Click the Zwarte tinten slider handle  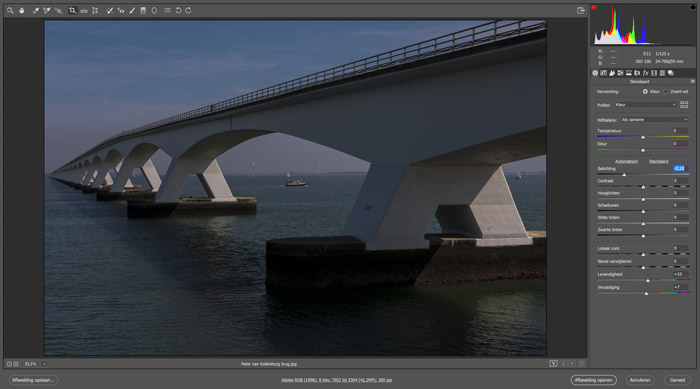tap(643, 235)
